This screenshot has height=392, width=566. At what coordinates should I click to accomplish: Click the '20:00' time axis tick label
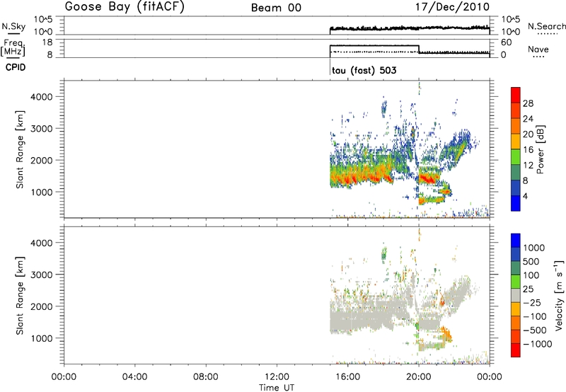coord(419,377)
